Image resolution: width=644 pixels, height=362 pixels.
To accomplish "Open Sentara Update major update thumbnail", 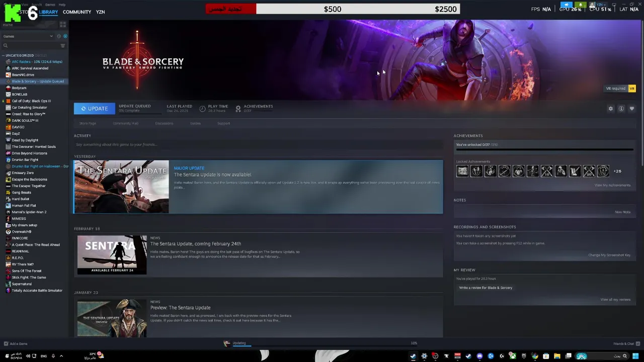I will coord(121,187).
